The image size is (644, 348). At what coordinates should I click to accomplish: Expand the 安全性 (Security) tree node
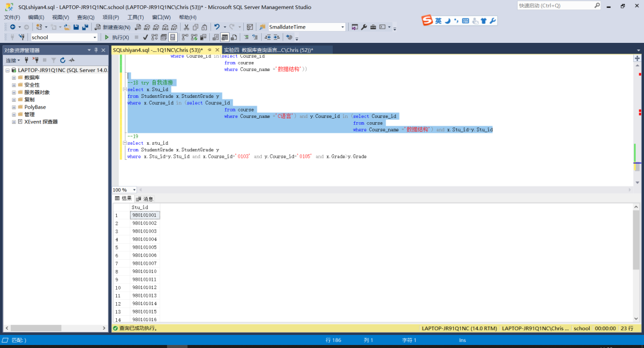(14, 85)
